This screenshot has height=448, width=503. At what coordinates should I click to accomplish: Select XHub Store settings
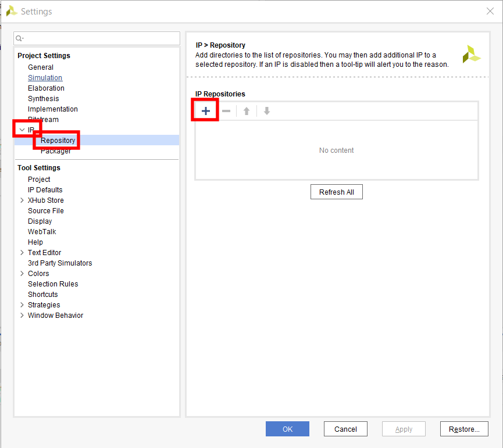45,200
